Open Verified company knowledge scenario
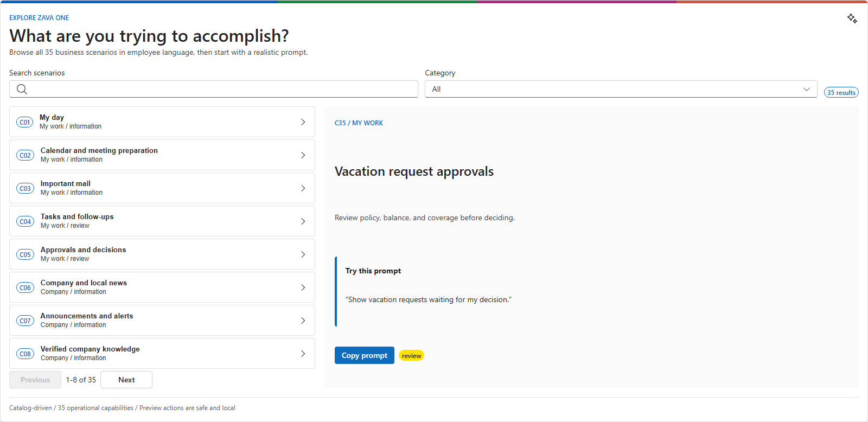The height and width of the screenshot is (422, 868). (162, 354)
